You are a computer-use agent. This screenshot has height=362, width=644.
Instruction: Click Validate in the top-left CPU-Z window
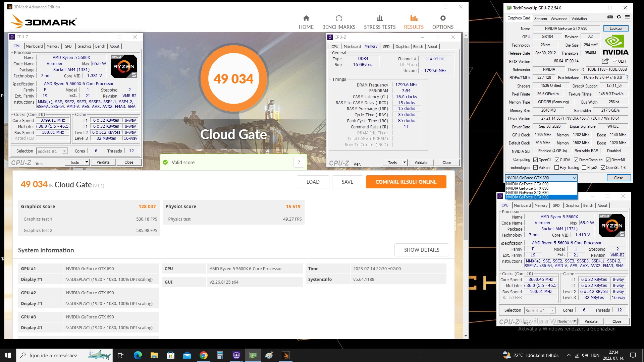(x=103, y=162)
